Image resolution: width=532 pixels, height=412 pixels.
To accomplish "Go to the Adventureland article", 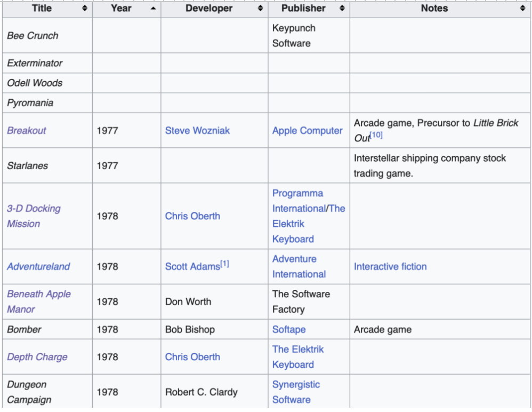I will (x=38, y=267).
